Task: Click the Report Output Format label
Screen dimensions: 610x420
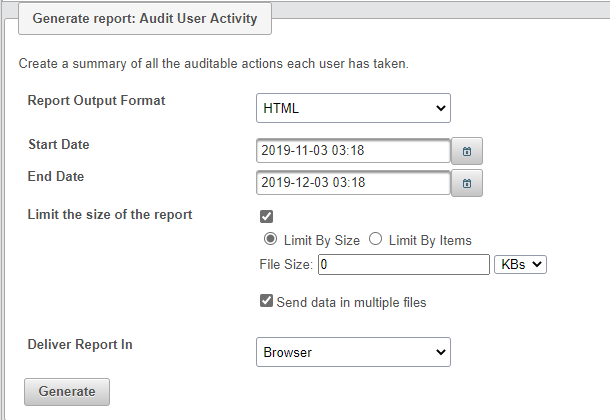Action: point(96,101)
